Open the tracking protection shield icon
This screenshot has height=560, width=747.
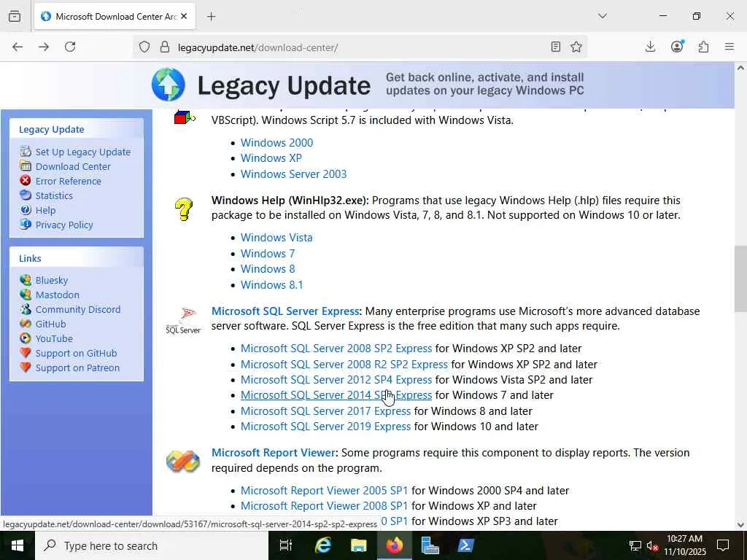coord(144,47)
